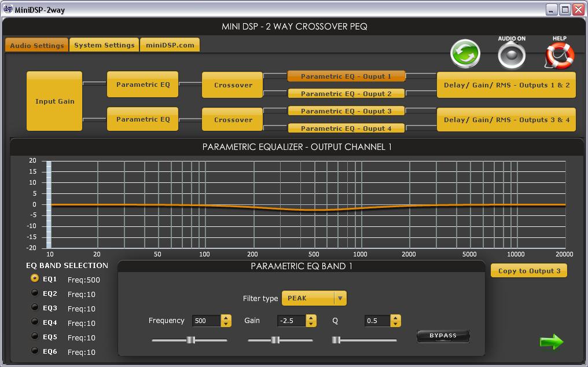Open Delay/ Gain/ RMS - Outputs 3 & 4
588x367 pixels.
[x=506, y=120]
